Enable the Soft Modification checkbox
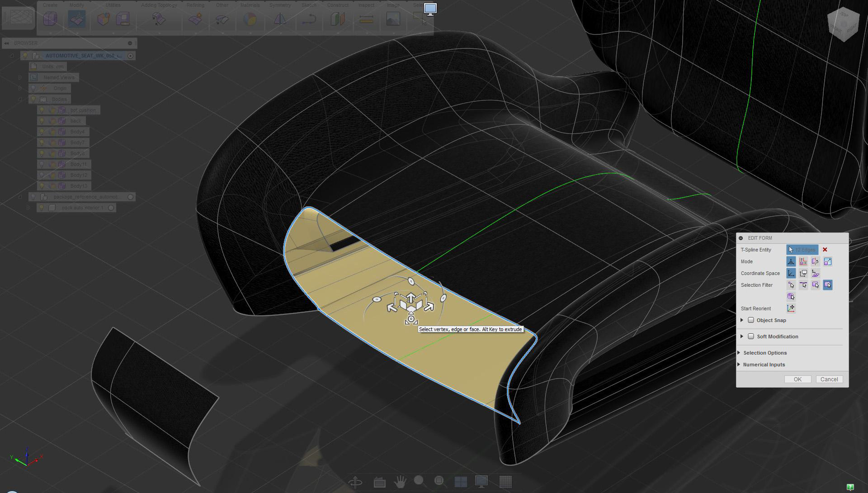This screenshot has height=493, width=868. pyautogui.click(x=751, y=337)
